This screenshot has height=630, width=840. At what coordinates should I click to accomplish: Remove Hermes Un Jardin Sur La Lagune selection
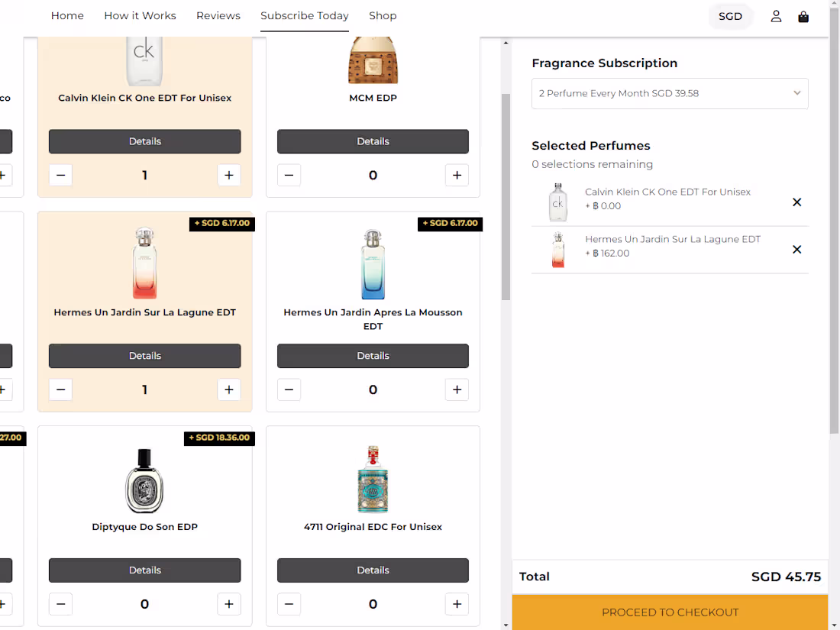coord(796,249)
